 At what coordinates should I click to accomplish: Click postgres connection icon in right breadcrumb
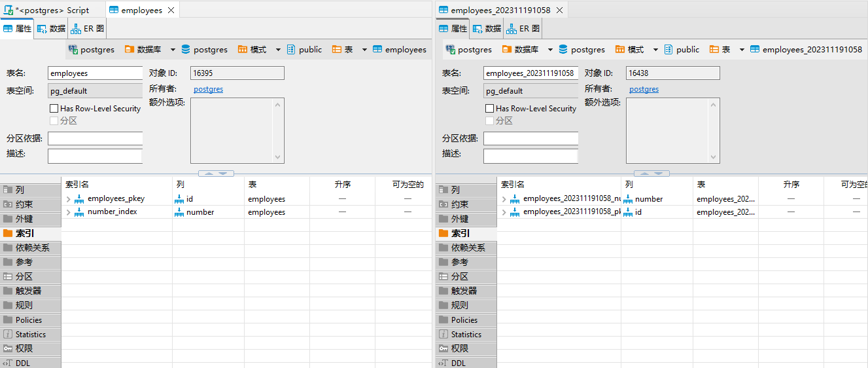[451, 49]
